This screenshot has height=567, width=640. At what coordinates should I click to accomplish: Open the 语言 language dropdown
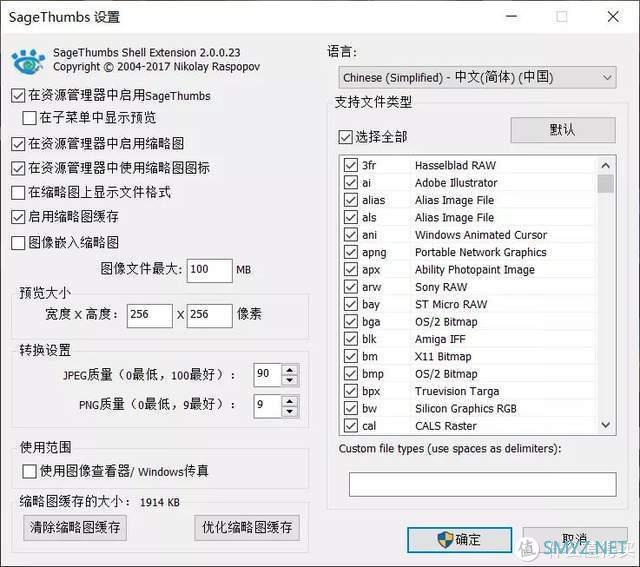point(477,78)
